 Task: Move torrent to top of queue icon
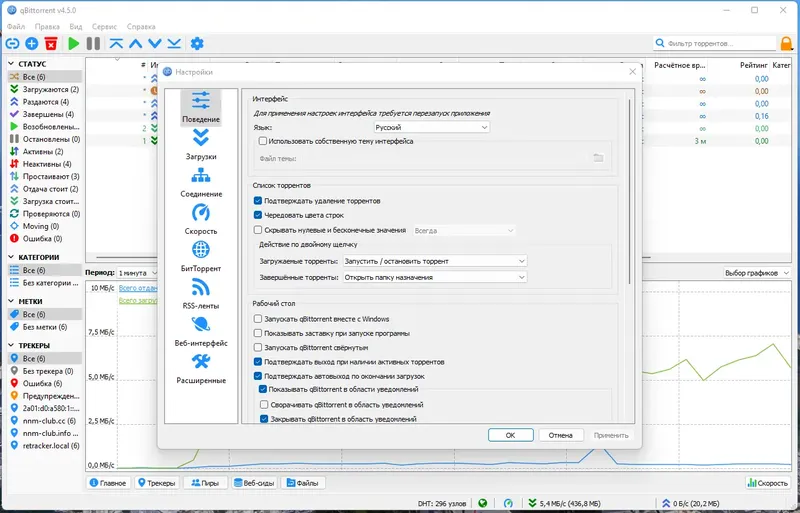(x=116, y=44)
